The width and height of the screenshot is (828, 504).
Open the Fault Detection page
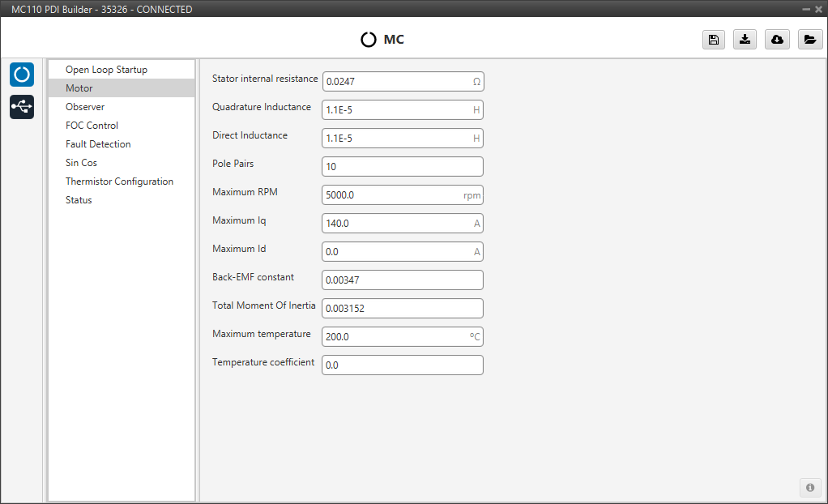click(x=98, y=144)
